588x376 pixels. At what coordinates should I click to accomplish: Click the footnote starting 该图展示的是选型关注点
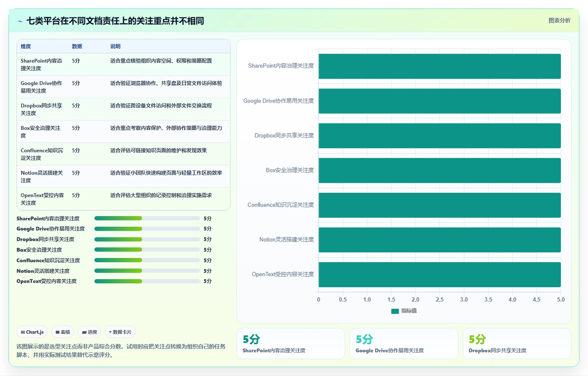121,351
